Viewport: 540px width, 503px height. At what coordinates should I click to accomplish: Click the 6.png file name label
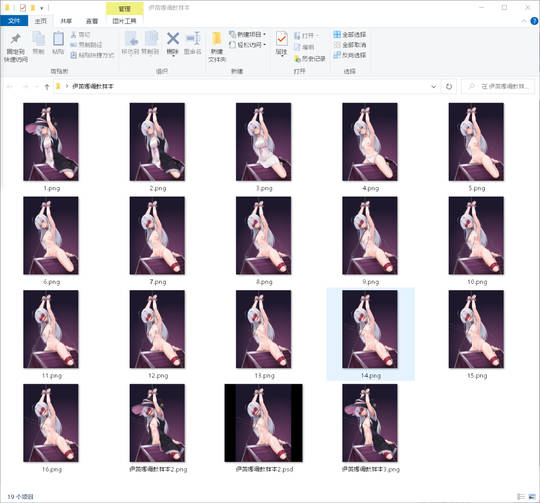pos(52,282)
